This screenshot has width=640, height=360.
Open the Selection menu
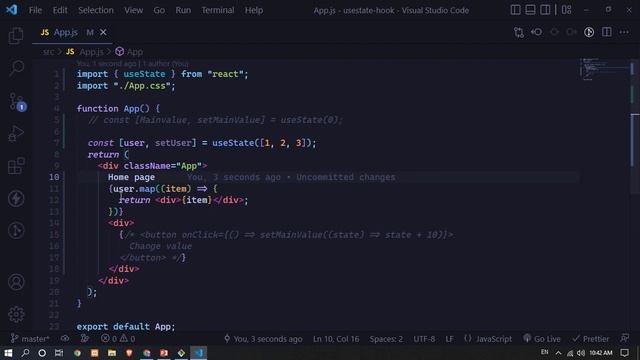point(96,10)
